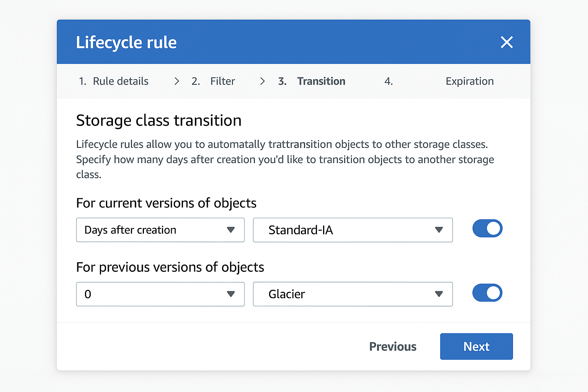
Task: Open the Standard-IA storage class dropdown
Action: pyautogui.click(x=352, y=230)
